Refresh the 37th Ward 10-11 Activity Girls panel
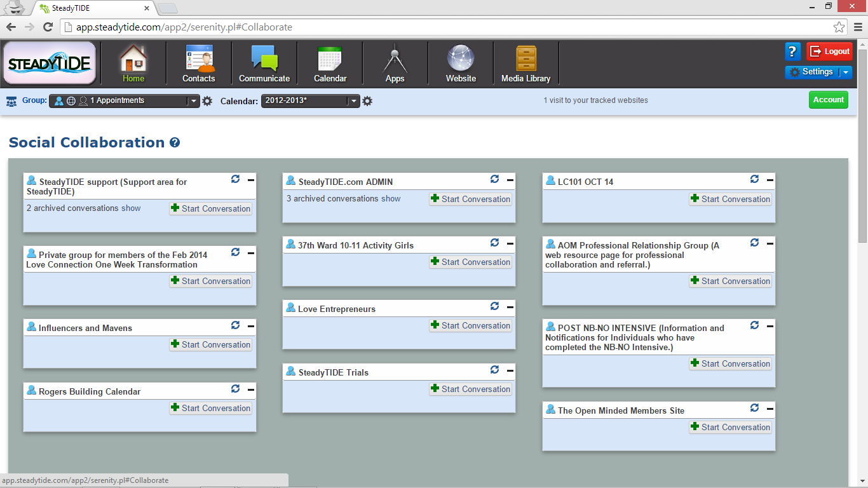The image size is (868, 488). 494,243
